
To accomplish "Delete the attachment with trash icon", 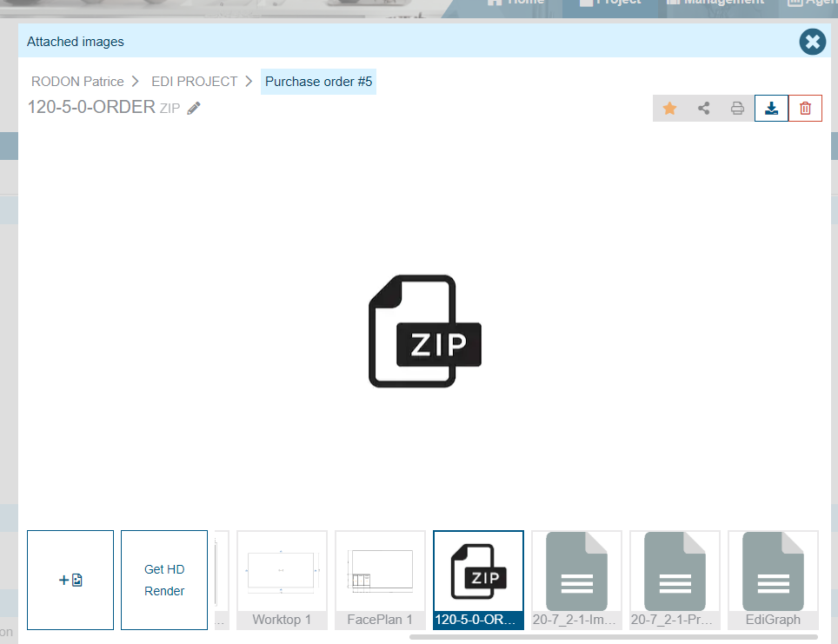I will 805,109.
